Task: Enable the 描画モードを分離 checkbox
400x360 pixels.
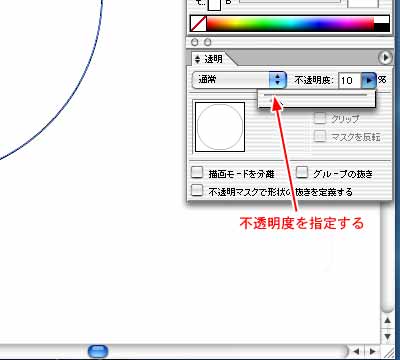Action: (x=197, y=173)
